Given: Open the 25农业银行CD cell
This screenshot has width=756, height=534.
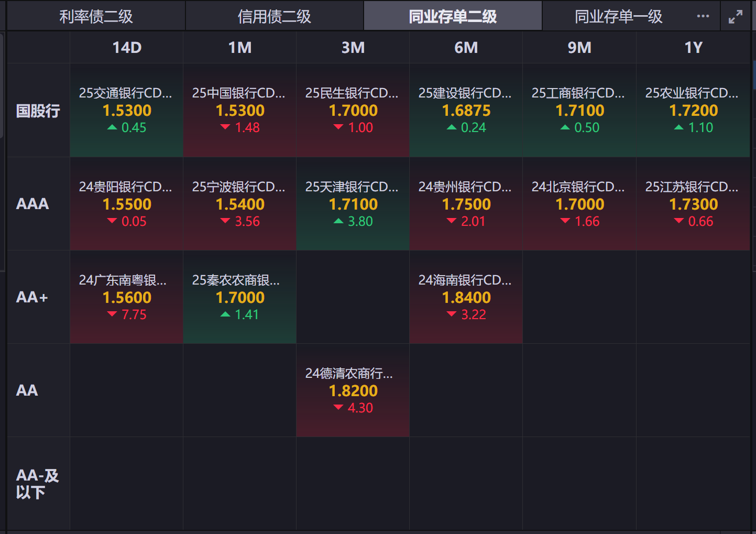Looking at the screenshot, I should [693, 111].
